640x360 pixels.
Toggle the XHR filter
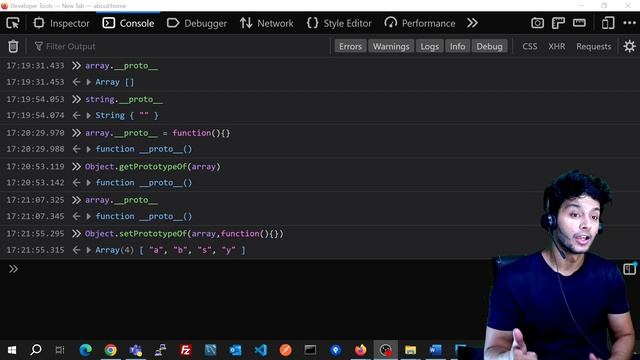(556, 46)
